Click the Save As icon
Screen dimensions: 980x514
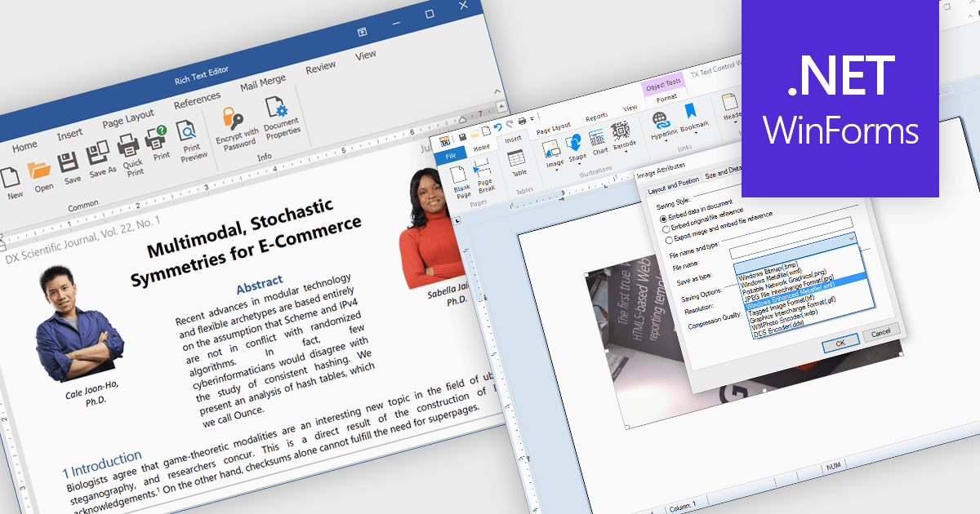[98, 153]
